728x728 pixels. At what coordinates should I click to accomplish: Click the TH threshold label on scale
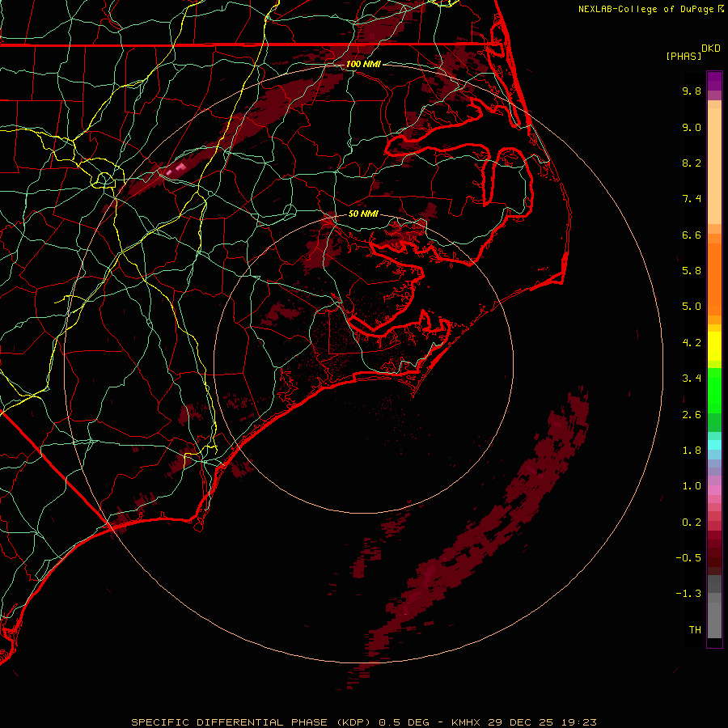[x=695, y=630]
